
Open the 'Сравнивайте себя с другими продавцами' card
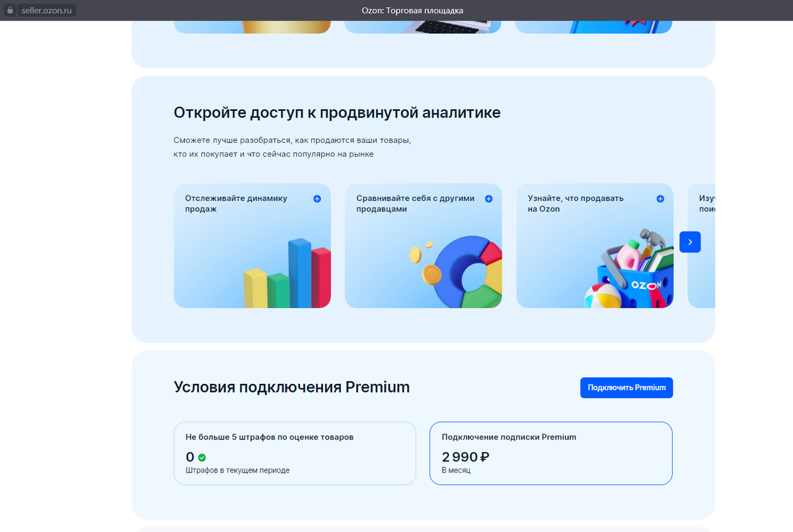click(423, 246)
